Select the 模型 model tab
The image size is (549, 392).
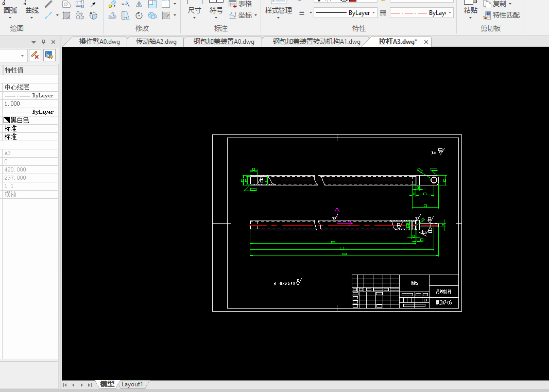(x=107, y=384)
